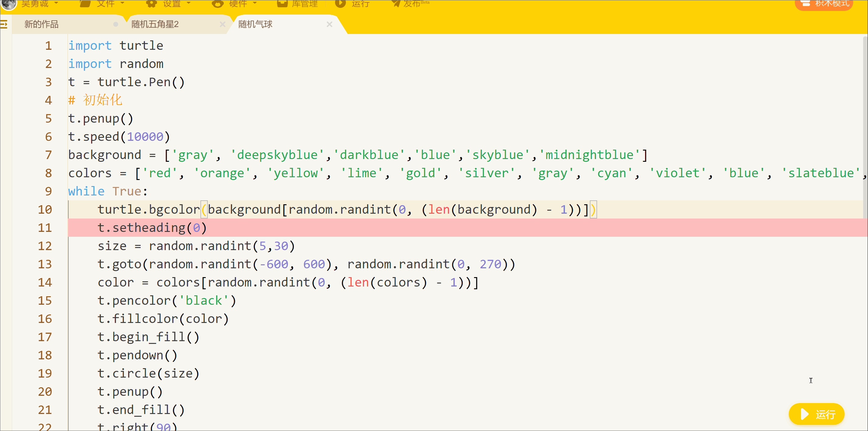Close the 随机气球 tab
Screen dimensions: 868x431
pyautogui.click(x=330, y=24)
